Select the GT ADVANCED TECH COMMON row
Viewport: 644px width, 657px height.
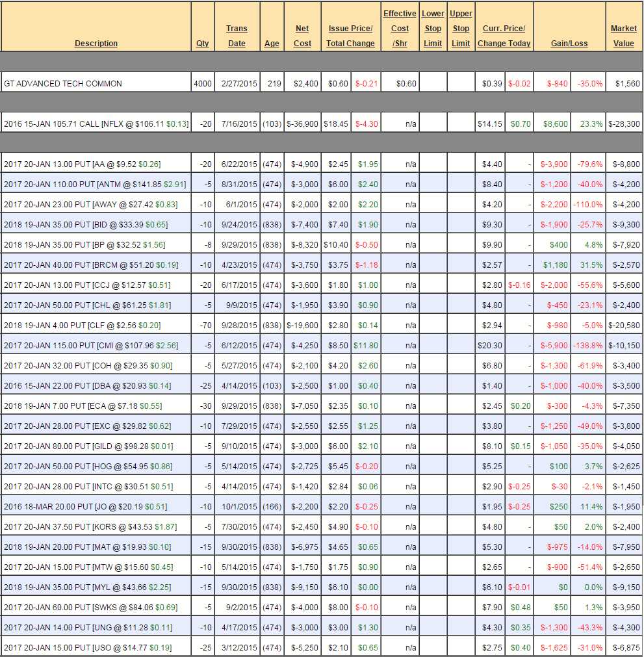[62, 84]
